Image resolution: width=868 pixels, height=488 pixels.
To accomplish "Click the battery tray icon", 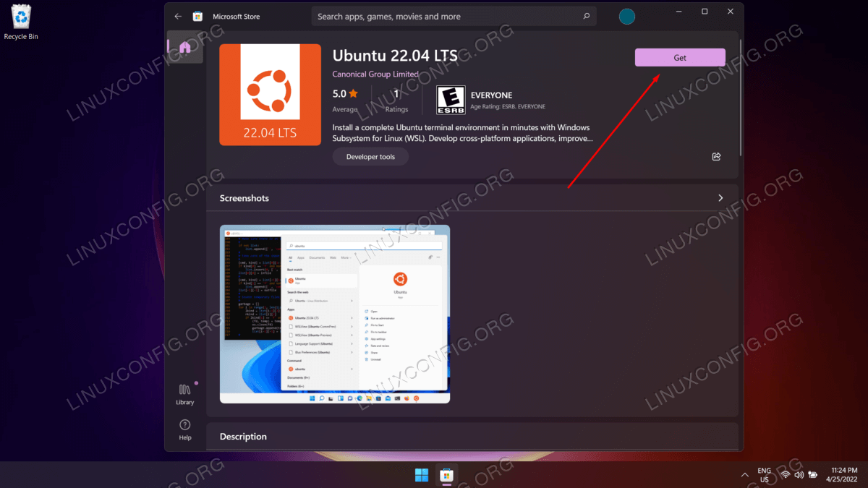I will point(812,475).
